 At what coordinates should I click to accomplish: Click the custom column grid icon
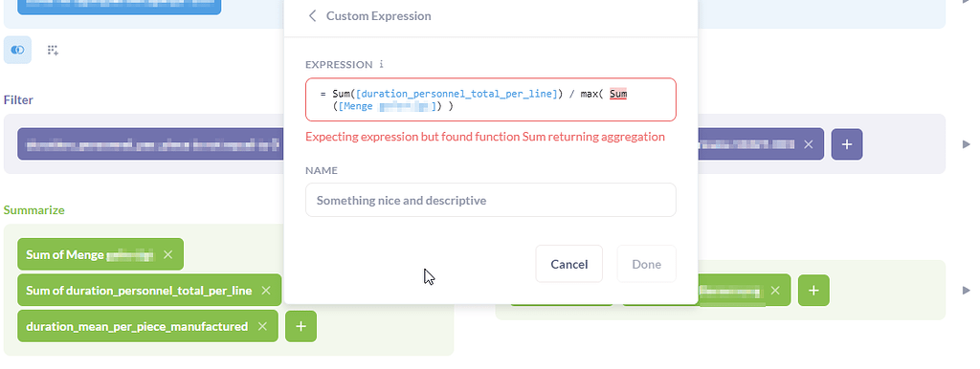click(54, 50)
